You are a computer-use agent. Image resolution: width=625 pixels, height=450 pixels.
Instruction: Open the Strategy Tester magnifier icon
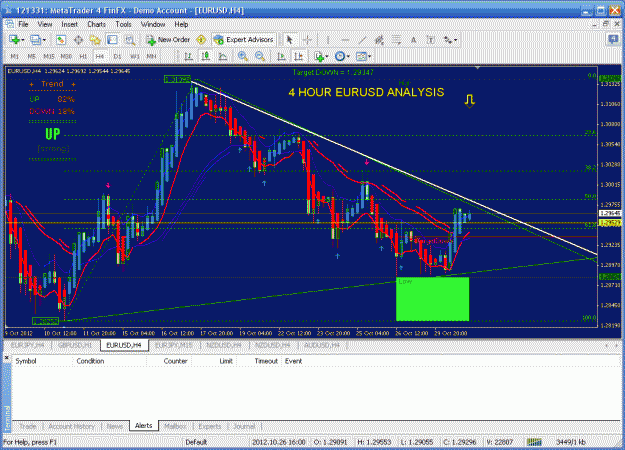(130, 39)
